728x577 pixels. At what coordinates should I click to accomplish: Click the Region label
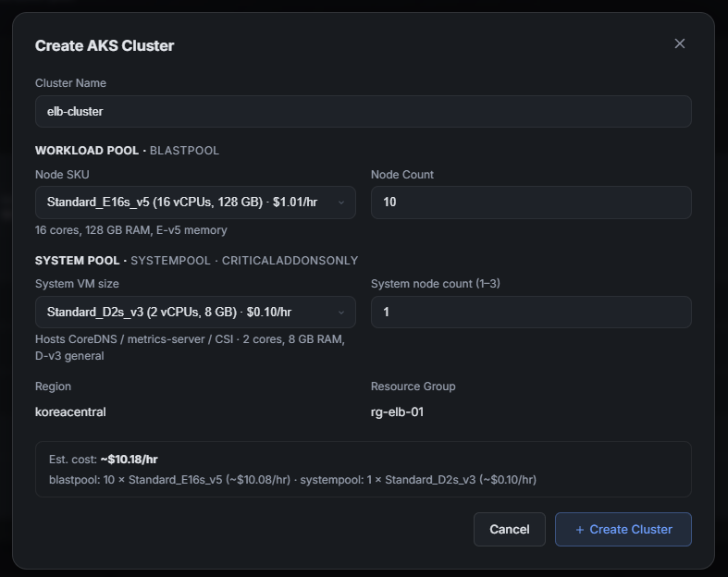click(x=53, y=387)
